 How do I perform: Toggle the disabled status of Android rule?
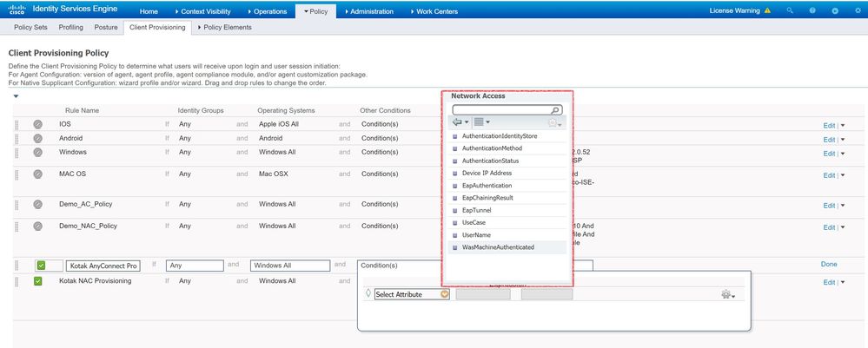[37, 138]
